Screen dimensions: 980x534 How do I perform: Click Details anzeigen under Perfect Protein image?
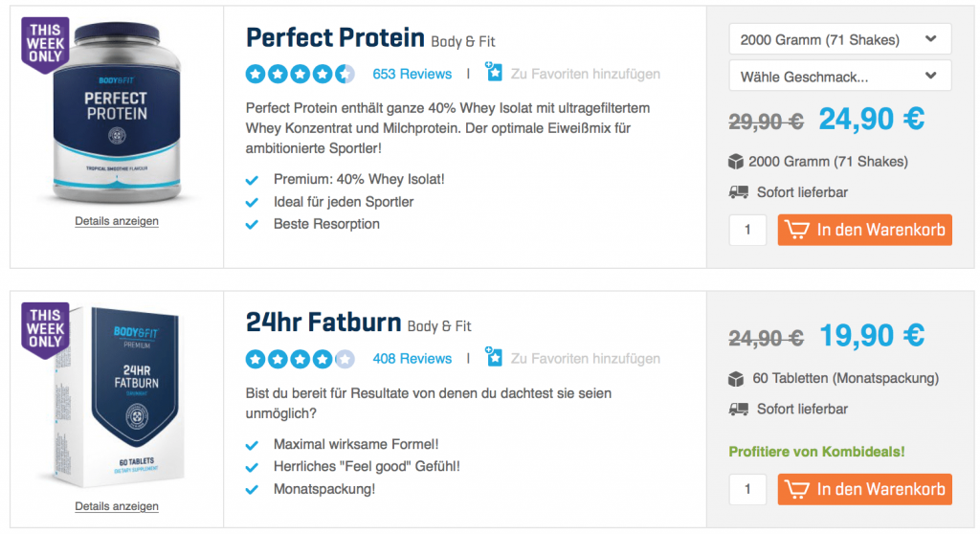(x=117, y=221)
